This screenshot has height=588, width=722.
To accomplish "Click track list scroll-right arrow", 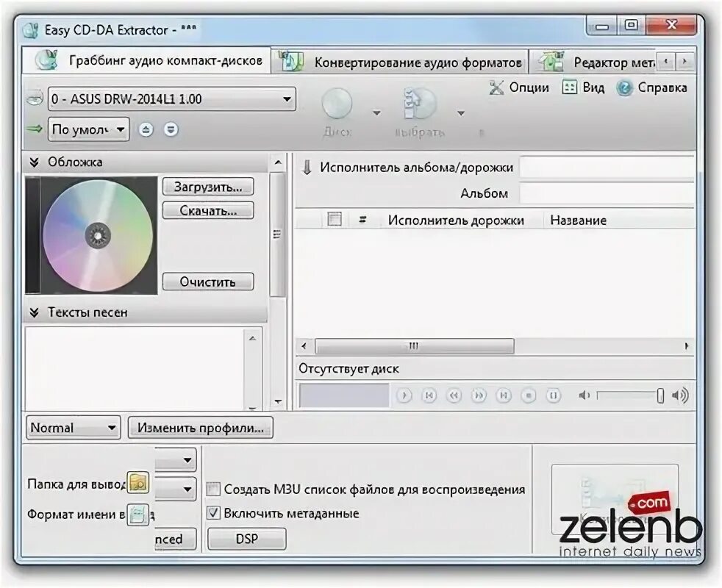I will click(x=687, y=345).
